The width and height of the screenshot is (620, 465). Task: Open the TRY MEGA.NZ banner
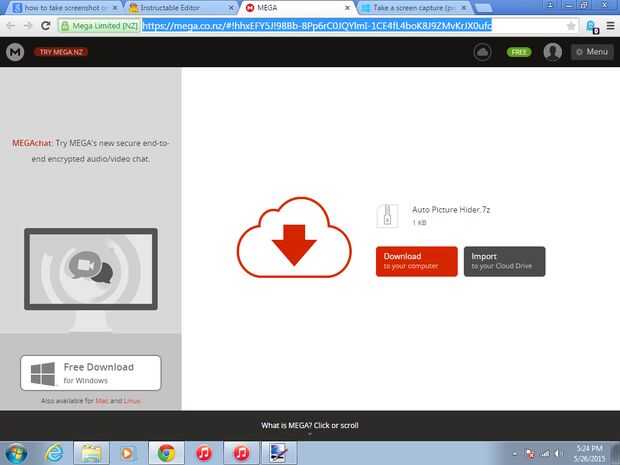point(61,52)
